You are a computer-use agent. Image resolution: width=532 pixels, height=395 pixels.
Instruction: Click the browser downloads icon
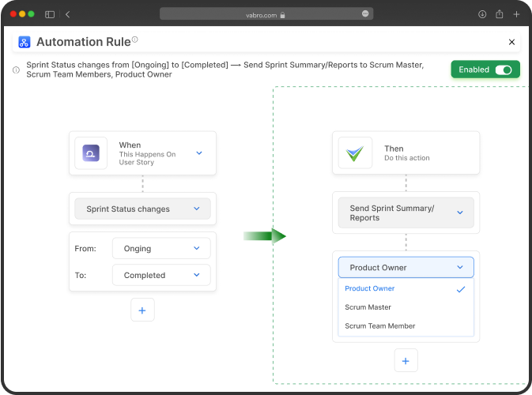482,14
